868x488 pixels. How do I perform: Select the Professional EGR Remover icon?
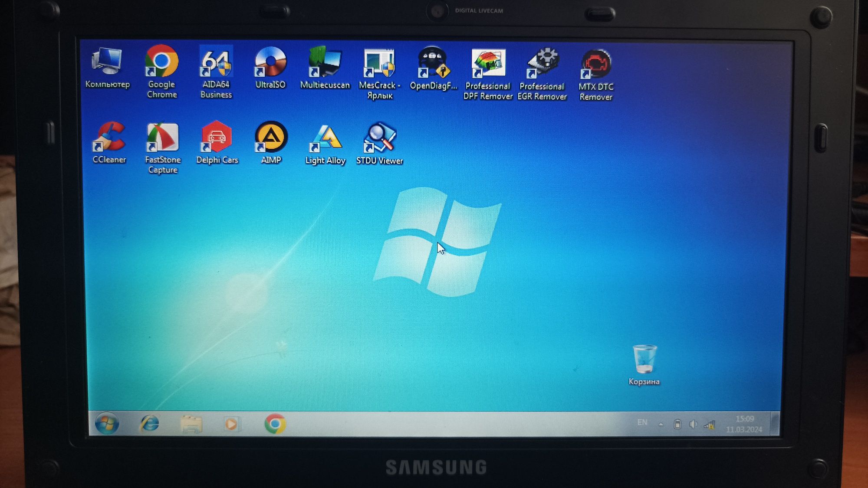point(542,74)
